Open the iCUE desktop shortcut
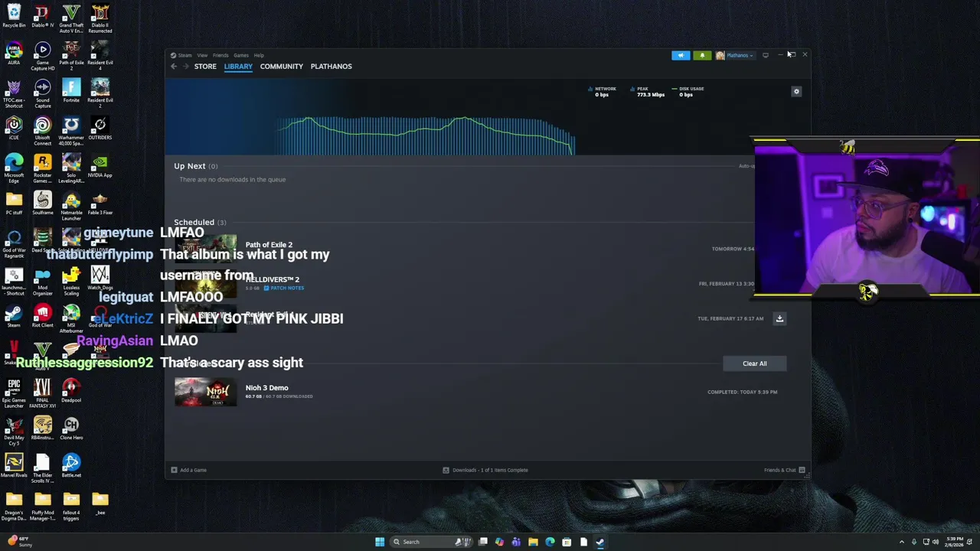The image size is (980, 551). pyautogui.click(x=14, y=129)
